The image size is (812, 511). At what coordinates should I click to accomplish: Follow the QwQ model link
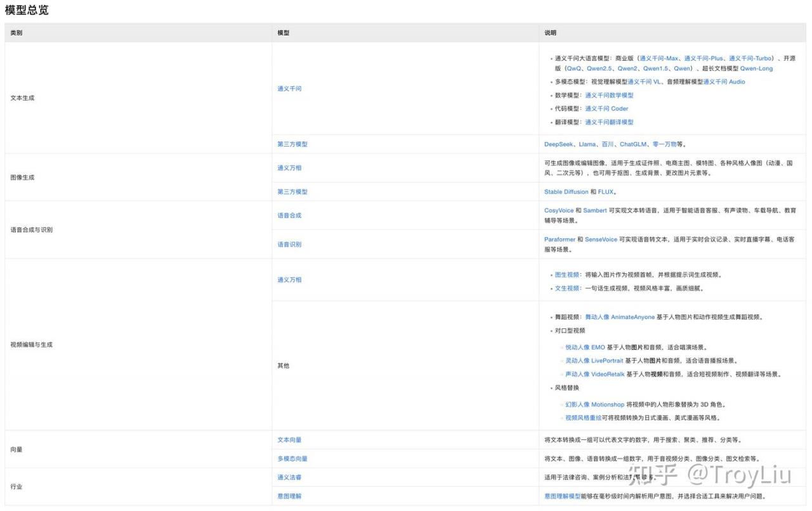[x=573, y=68]
